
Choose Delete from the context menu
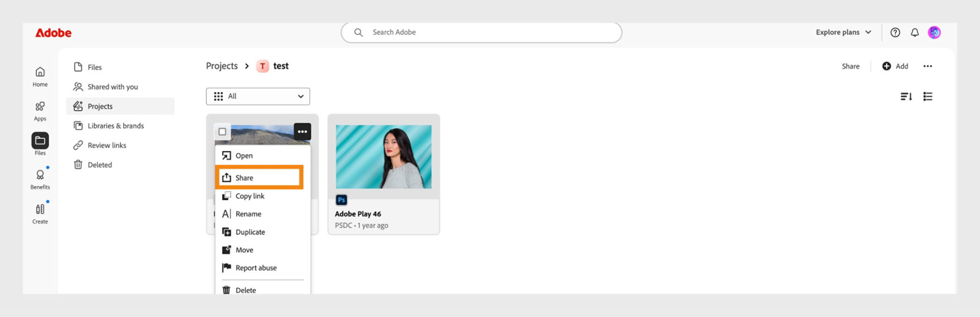pos(263,289)
